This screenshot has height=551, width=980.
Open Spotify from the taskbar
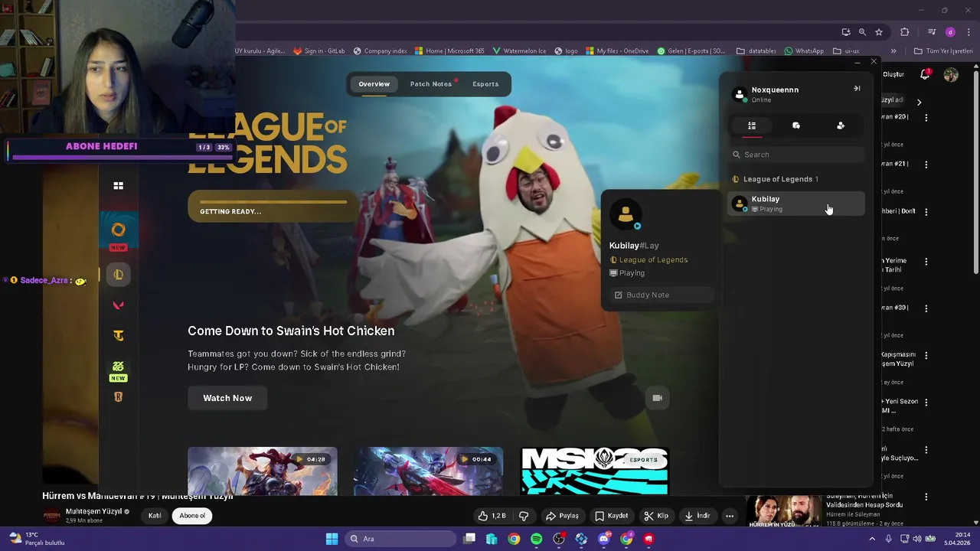tap(536, 539)
